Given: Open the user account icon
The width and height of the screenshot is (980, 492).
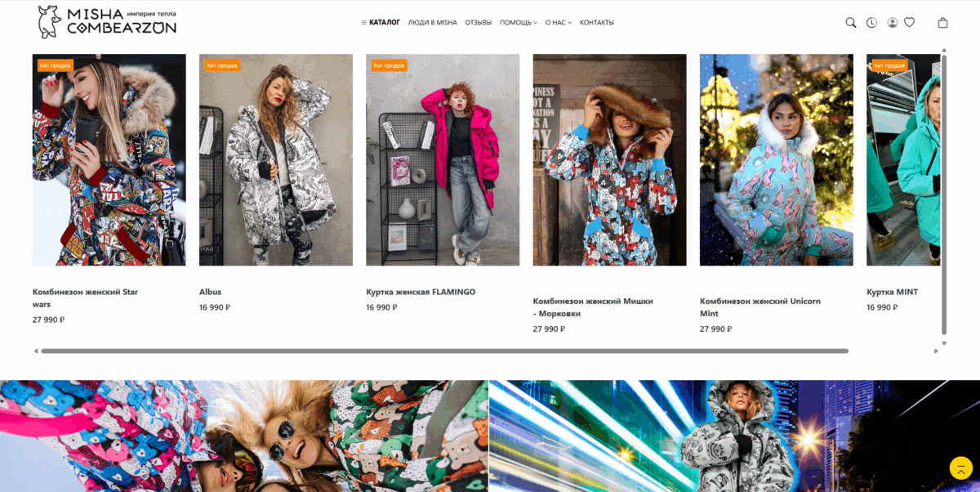Looking at the screenshot, I should pyautogui.click(x=893, y=23).
